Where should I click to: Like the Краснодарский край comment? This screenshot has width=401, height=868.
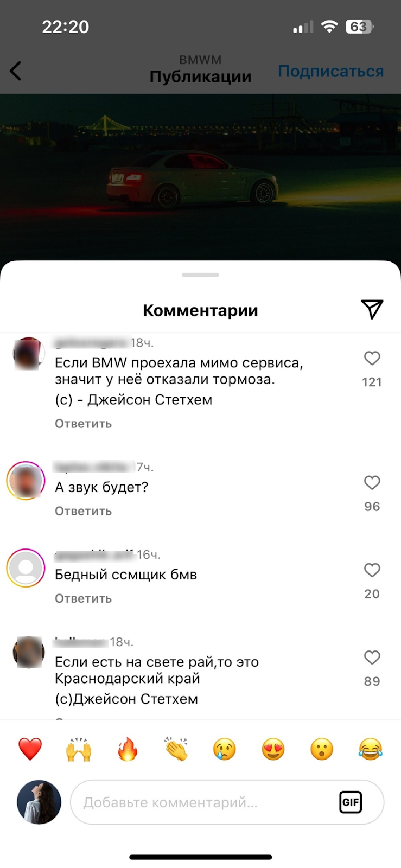pyautogui.click(x=372, y=658)
